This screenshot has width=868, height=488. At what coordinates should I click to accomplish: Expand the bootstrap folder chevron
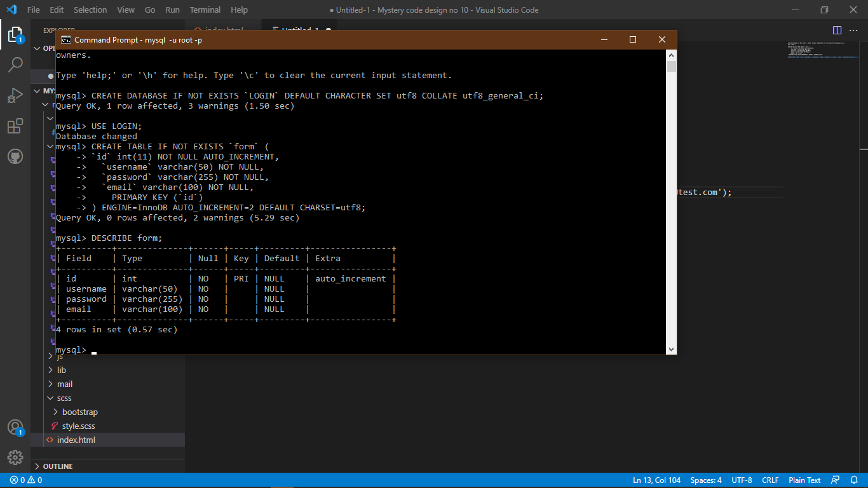[56, 412]
